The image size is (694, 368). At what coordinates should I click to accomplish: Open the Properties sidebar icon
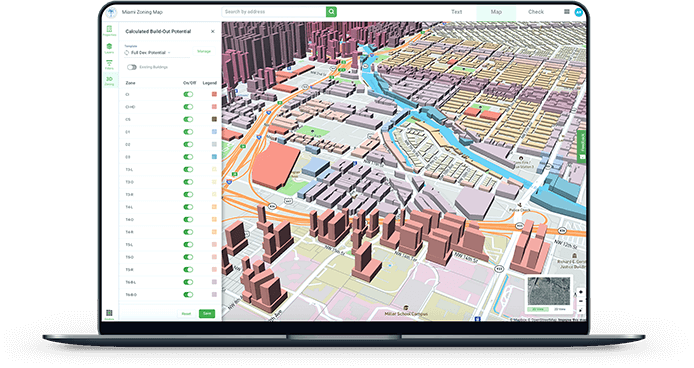[x=110, y=31]
